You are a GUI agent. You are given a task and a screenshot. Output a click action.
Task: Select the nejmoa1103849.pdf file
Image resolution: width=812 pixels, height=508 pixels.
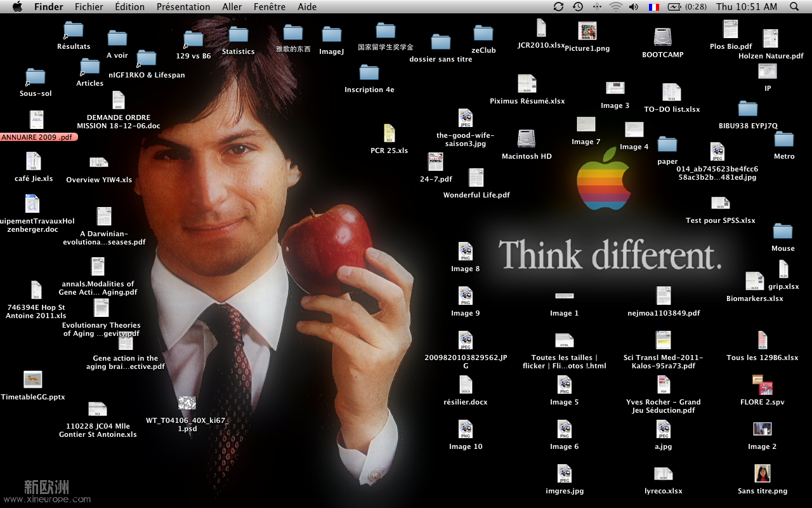click(x=664, y=296)
